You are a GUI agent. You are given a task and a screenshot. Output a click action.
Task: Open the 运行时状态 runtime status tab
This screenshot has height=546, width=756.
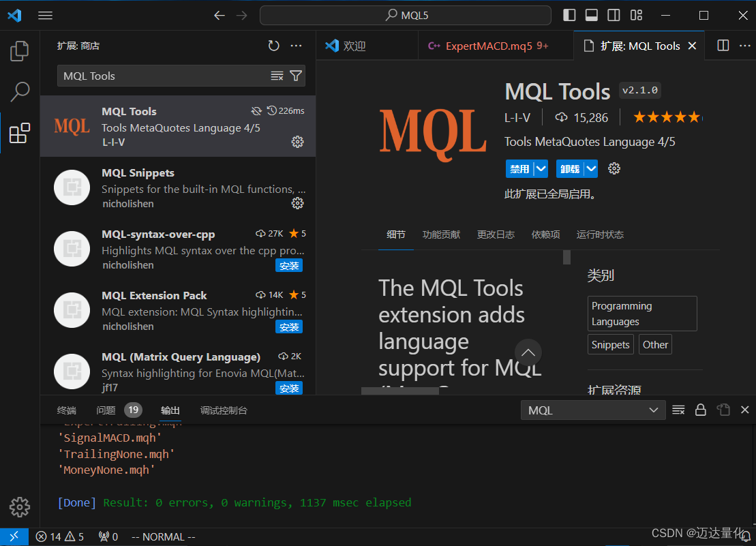tap(600, 234)
